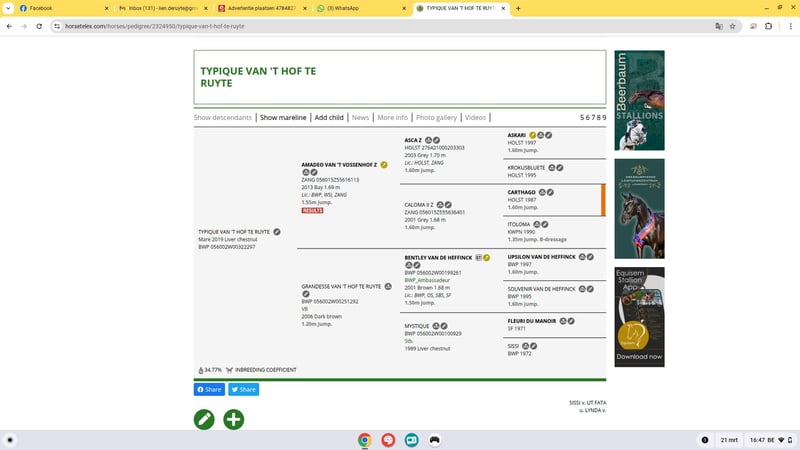Click yellow badge next to ASKARI
Screen dimensions: 800x450
(x=532, y=134)
